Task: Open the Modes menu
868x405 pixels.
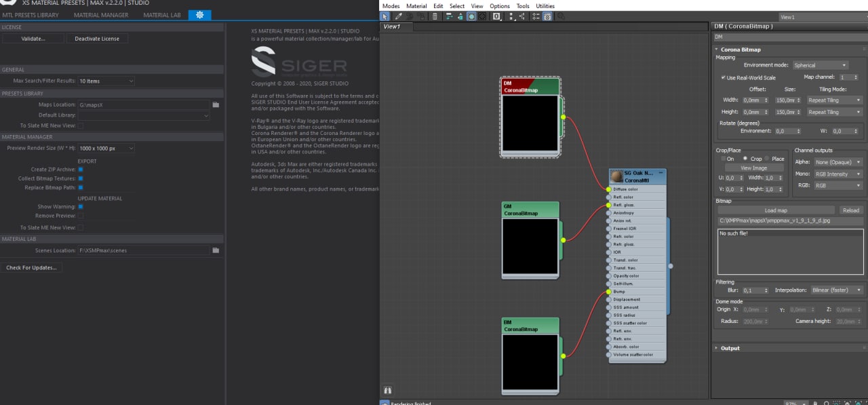Action: tap(391, 6)
